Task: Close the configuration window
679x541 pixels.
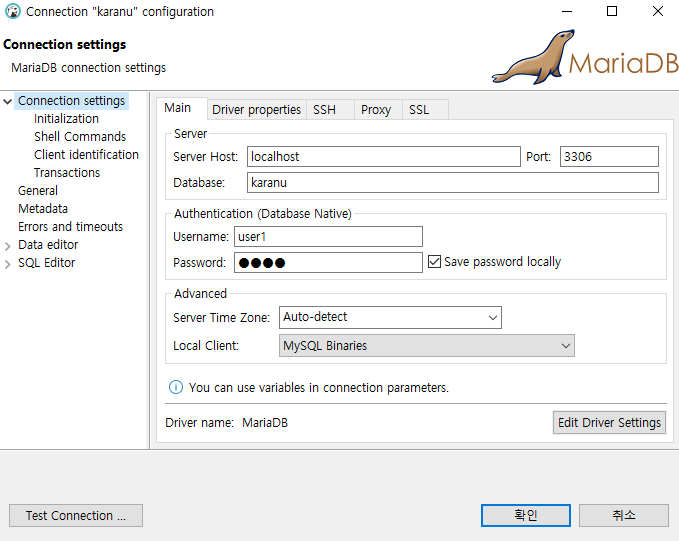Action: tap(658, 11)
